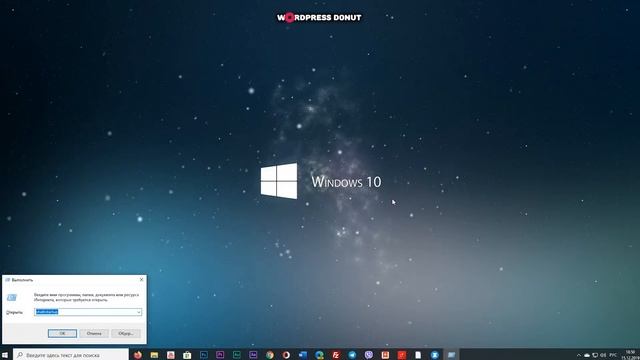Click the Обзор... browse button

(126, 333)
